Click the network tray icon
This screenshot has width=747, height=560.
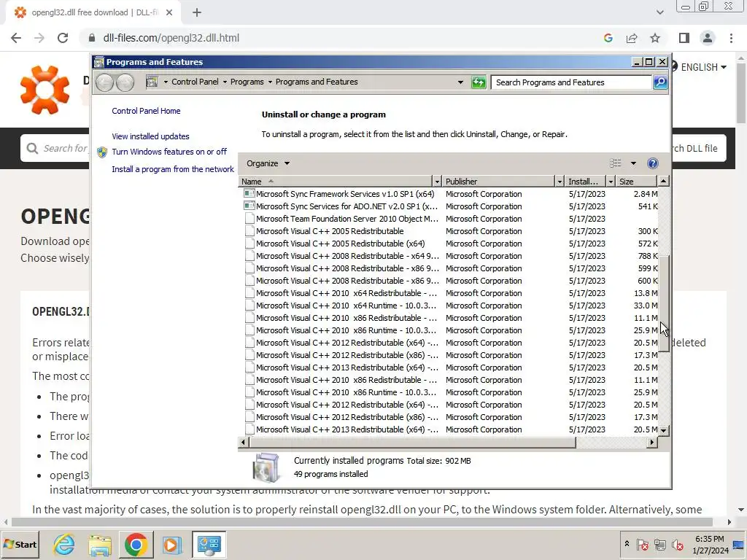pyautogui.click(x=659, y=544)
